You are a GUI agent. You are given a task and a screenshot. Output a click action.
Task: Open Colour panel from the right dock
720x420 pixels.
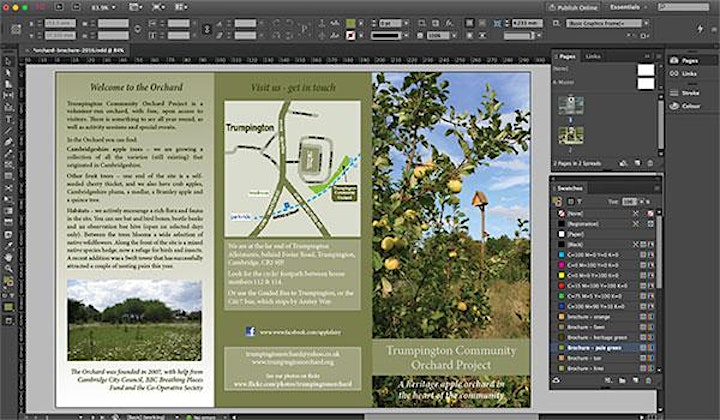(x=685, y=106)
